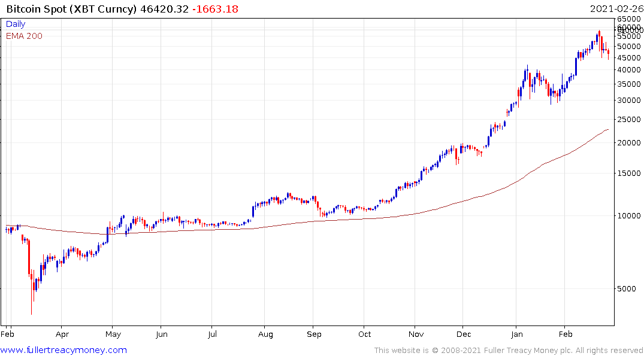Click the 65000 price axis label
644x359 pixels.
[x=629, y=19]
